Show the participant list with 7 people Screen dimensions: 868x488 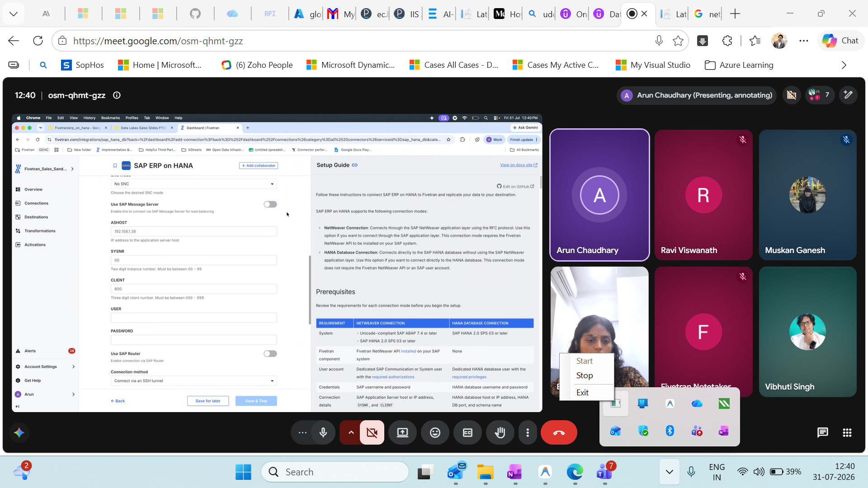click(820, 95)
